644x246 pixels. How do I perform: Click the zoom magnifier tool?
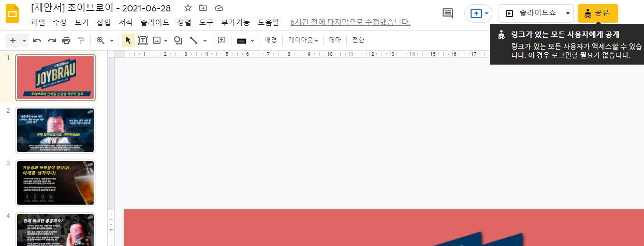pyautogui.click(x=100, y=40)
